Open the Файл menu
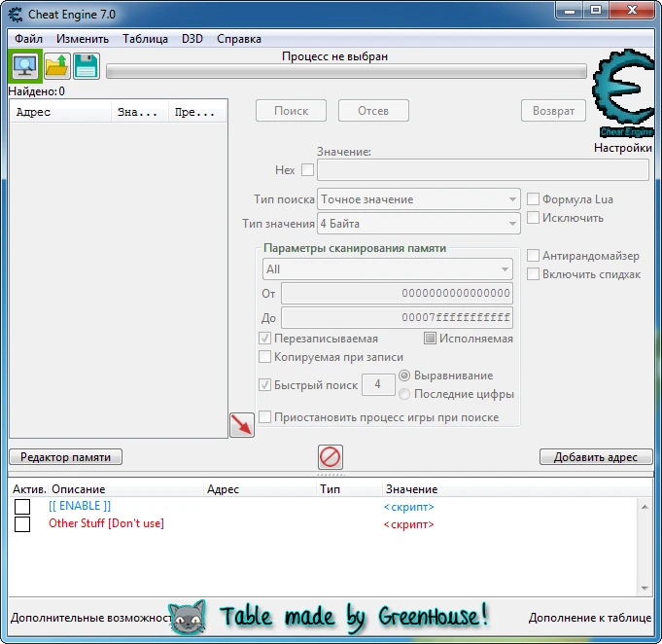662x644 pixels. click(x=28, y=39)
